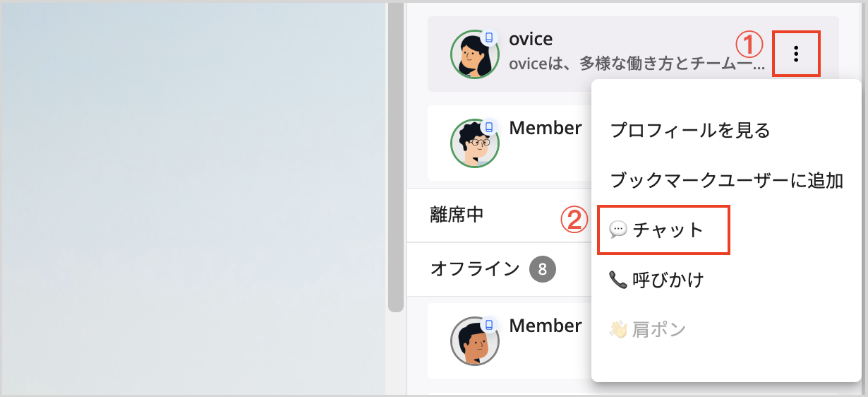Viewport: 868px width, 397px height.
Task: Click the online Member name label
Action: point(545,128)
